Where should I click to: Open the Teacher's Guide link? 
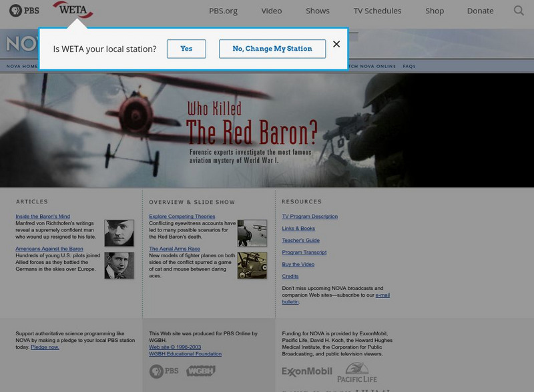(x=300, y=240)
